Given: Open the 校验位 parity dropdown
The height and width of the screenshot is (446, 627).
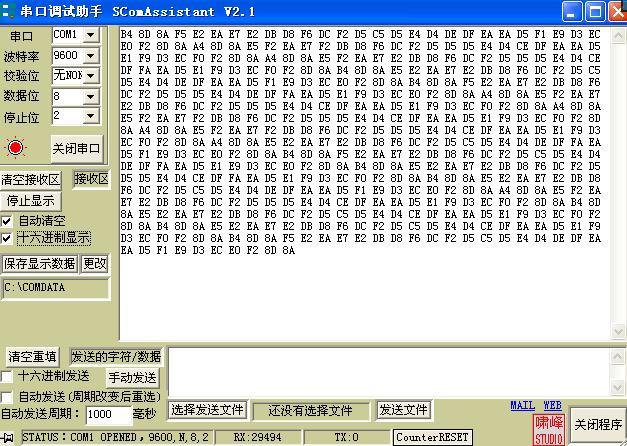Looking at the screenshot, I should [x=91, y=75].
